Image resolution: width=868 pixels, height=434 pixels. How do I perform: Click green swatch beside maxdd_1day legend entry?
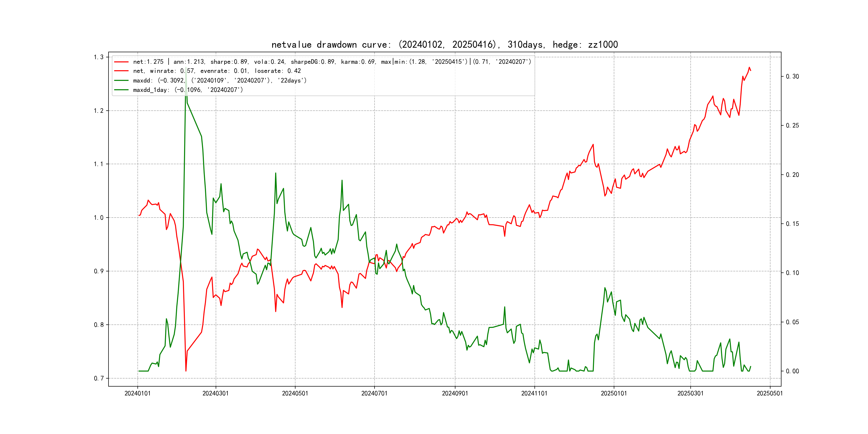click(121, 90)
